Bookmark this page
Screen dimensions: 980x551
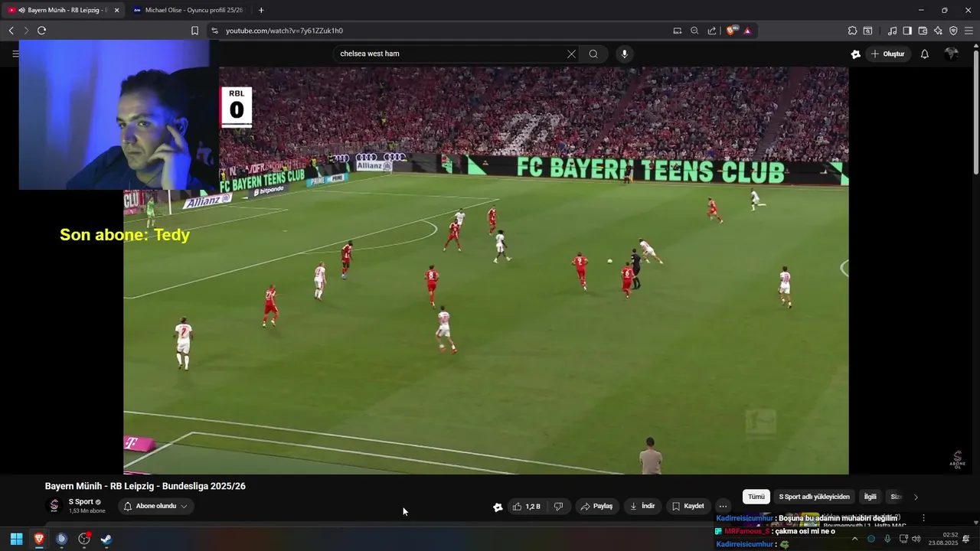click(x=194, y=31)
